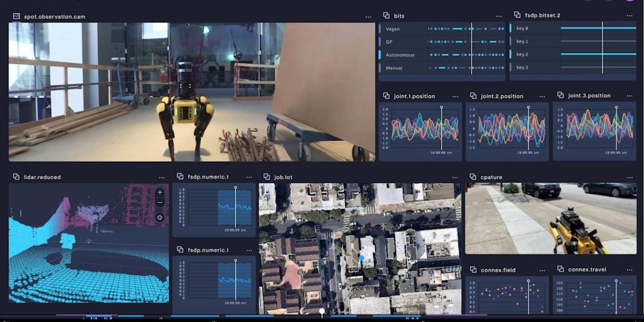Click the bottom timeline playhead marker
644x322 pixels.
coord(323,312)
